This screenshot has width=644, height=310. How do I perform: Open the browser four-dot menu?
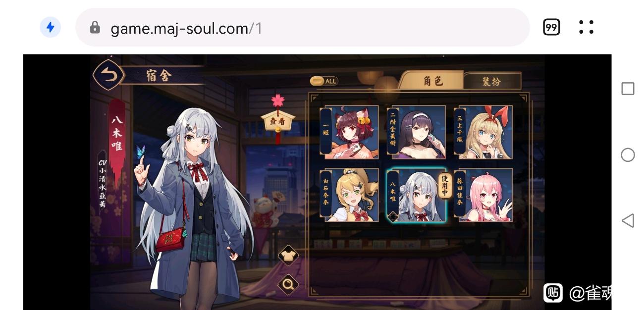point(586,27)
